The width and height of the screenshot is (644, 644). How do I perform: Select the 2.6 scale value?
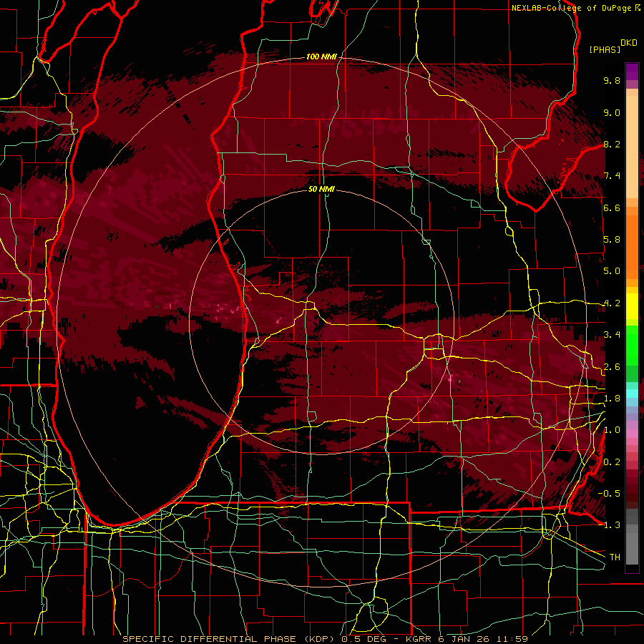pos(612,367)
